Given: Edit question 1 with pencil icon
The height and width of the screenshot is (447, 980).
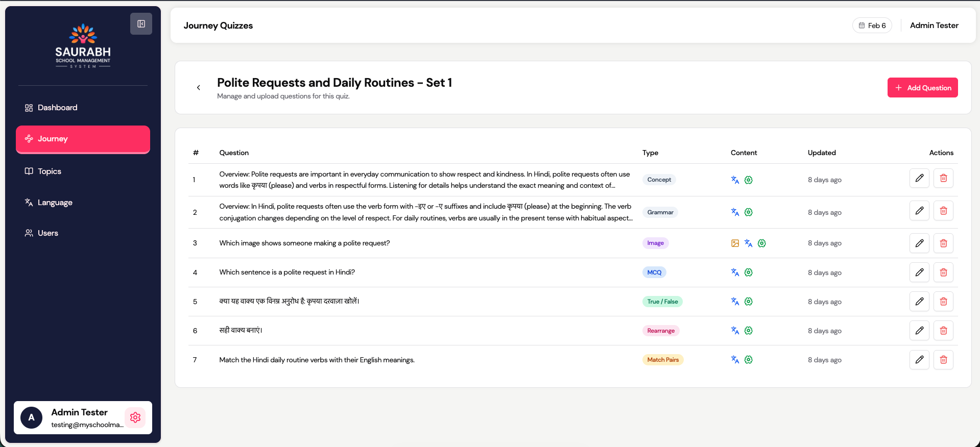Looking at the screenshot, I should pyautogui.click(x=919, y=178).
